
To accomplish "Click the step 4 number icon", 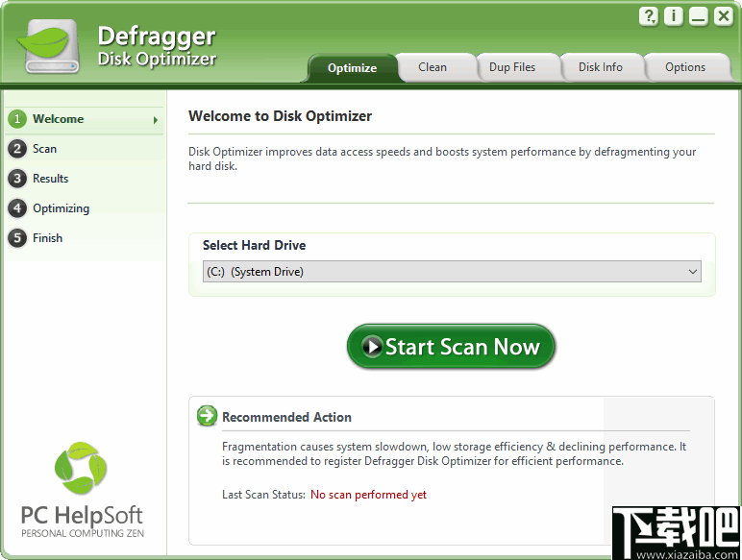I will (x=17, y=208).
